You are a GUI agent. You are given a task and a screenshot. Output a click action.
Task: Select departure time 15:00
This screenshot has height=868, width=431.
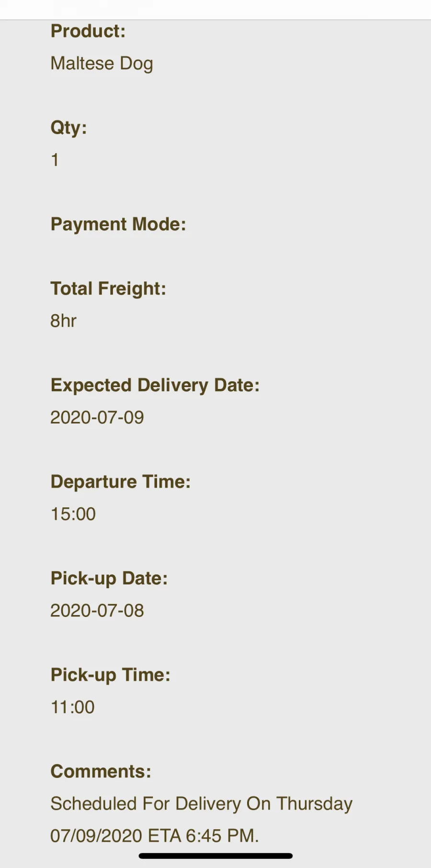tap(73, 514)
